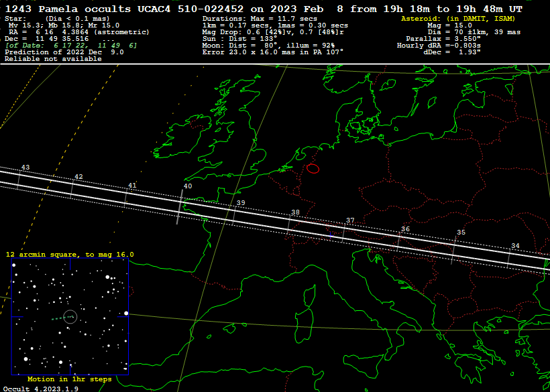The height and width of the screenshot is (392, 550).
Task: Click the 'Star: (Dia < 0.1 mas)' line
Action: click(x=57, y=19)
